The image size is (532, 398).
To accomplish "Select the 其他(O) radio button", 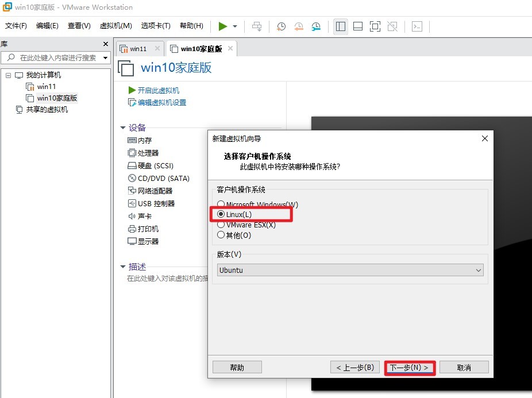I will pyautogui.click(x=221, y=235).
